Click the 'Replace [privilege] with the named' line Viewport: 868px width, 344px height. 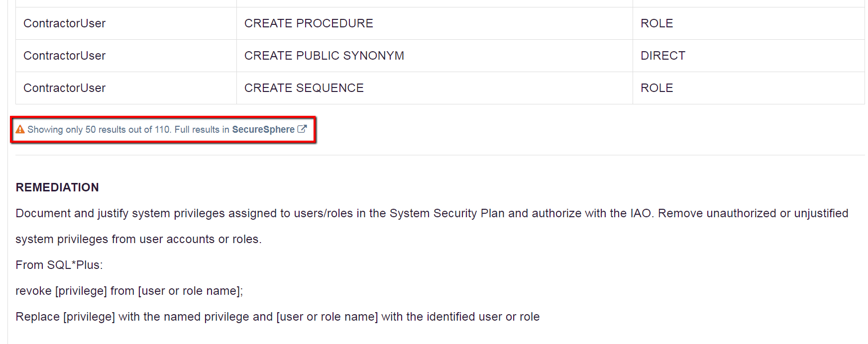click(278, 317)
